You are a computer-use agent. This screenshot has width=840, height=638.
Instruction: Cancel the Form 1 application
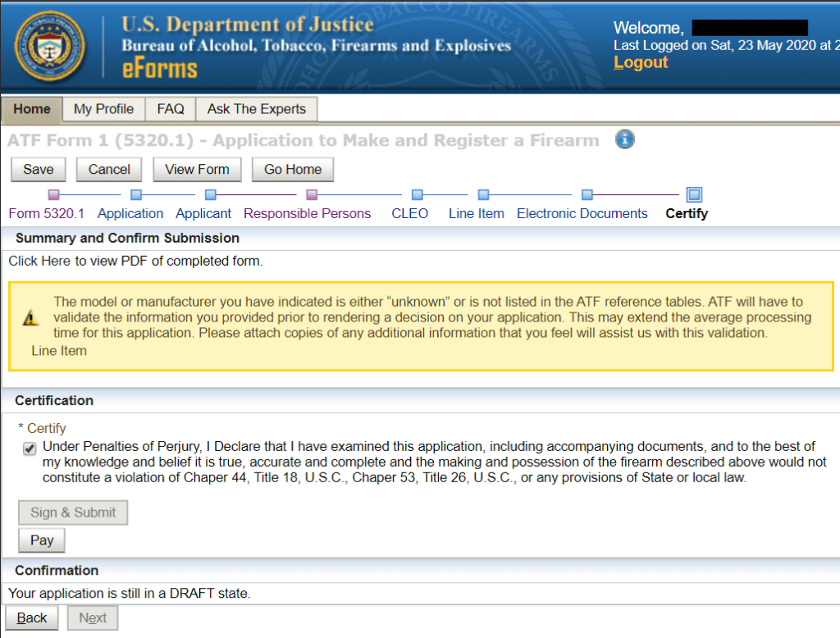pos(109,170)
